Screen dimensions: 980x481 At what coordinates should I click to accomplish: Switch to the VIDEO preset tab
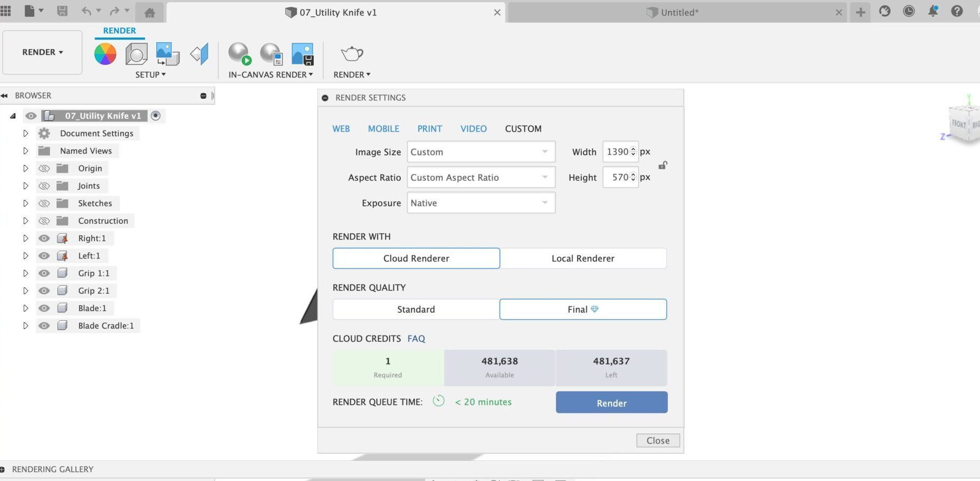(474, 129)
